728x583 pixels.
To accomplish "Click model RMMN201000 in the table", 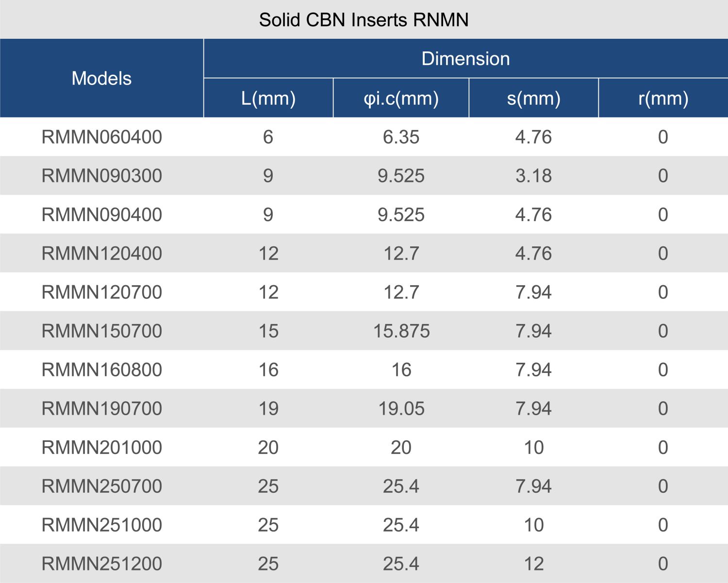I will pos(102,448).
